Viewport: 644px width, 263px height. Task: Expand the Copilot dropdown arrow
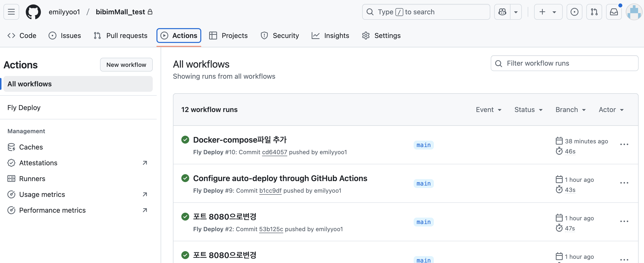[x=516, y=12]
